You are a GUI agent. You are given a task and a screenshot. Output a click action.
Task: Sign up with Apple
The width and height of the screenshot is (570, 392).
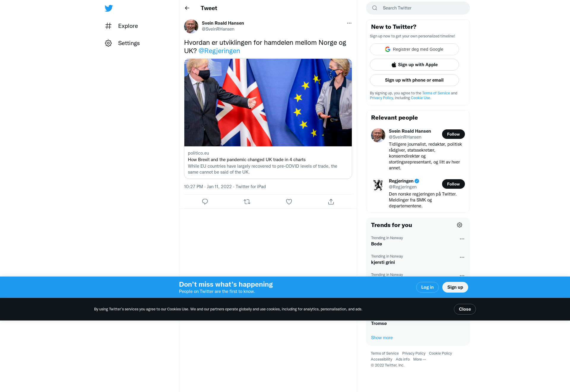414,65
